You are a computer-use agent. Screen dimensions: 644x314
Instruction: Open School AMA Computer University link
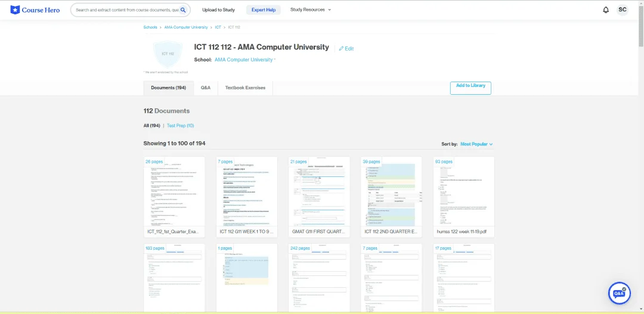pyautogui.click(x=243, y=60)
